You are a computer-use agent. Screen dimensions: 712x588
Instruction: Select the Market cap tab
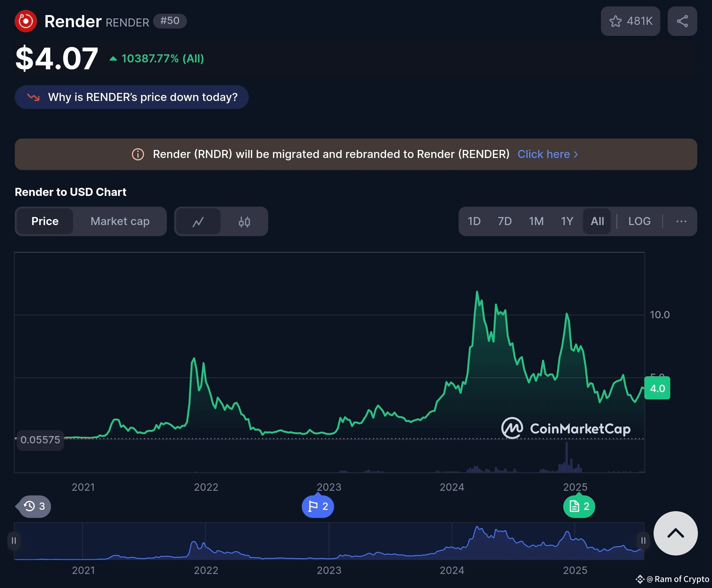point(120,221)
